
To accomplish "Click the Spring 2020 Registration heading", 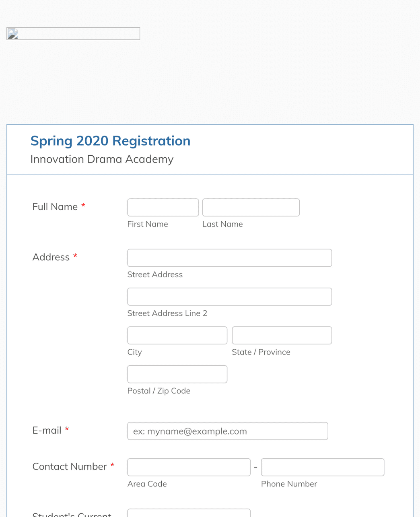I will (x=110, y=141).
